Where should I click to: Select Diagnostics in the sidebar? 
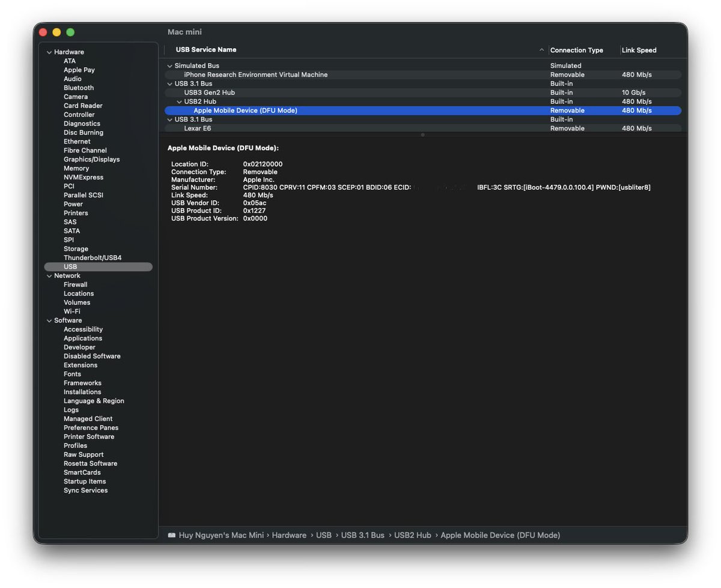pyautogui.click(x=82, y=124)
